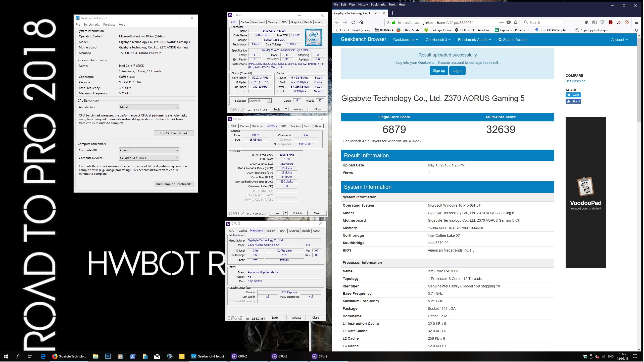Open page actions ellipsis in address bar
Screen dimensions: 644x362
(502, 22)
